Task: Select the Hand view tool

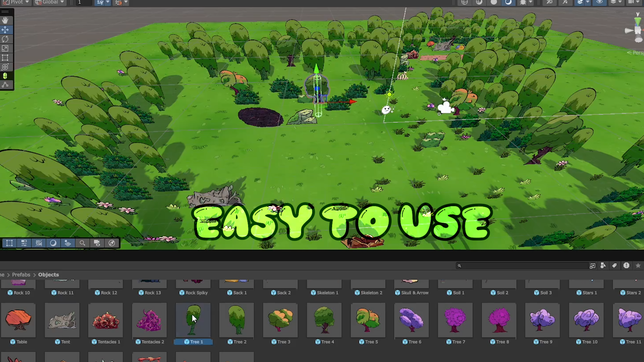Action: click(5, 20)
